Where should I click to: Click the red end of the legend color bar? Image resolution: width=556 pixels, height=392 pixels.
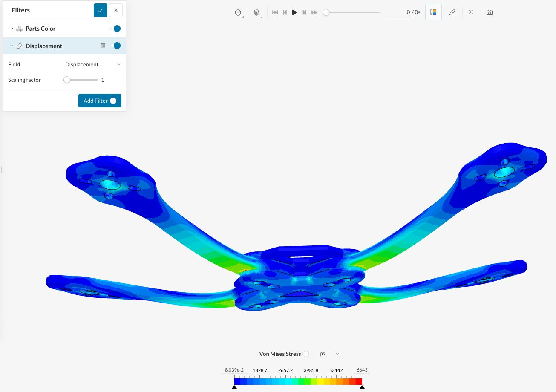tap(359, 381)
